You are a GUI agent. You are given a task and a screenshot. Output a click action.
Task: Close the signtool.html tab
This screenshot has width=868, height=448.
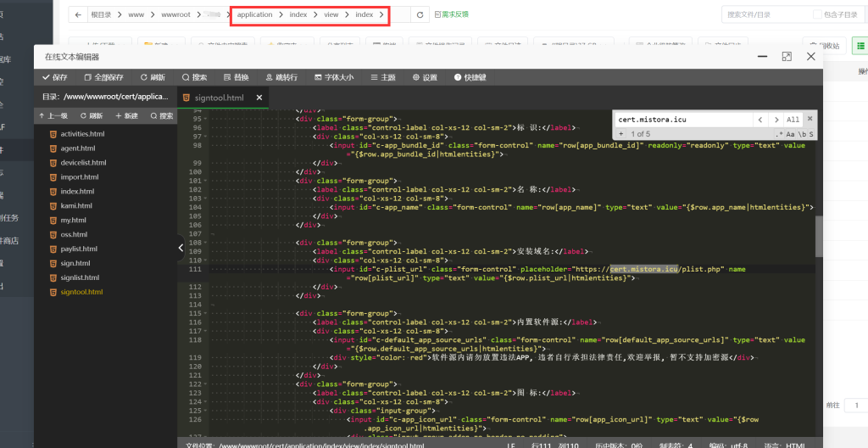coord(259,98)
